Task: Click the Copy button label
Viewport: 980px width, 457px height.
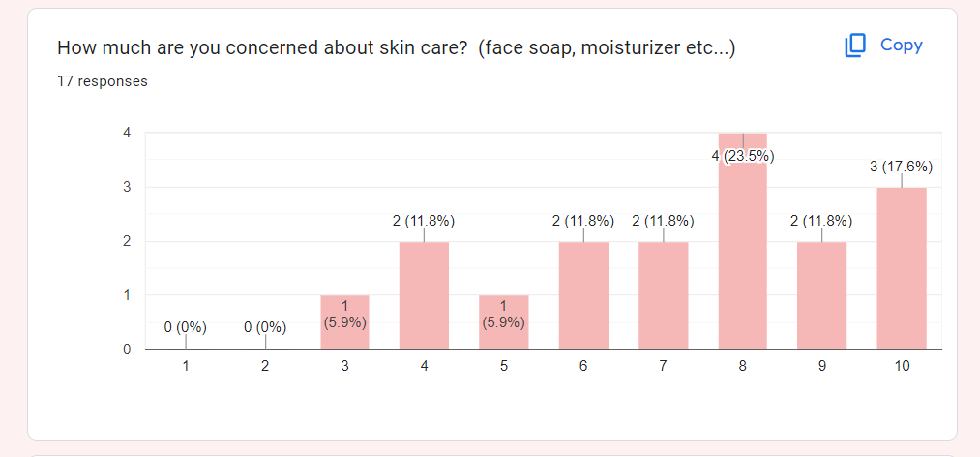Action: pyautogui.click(x=901, y=46)
